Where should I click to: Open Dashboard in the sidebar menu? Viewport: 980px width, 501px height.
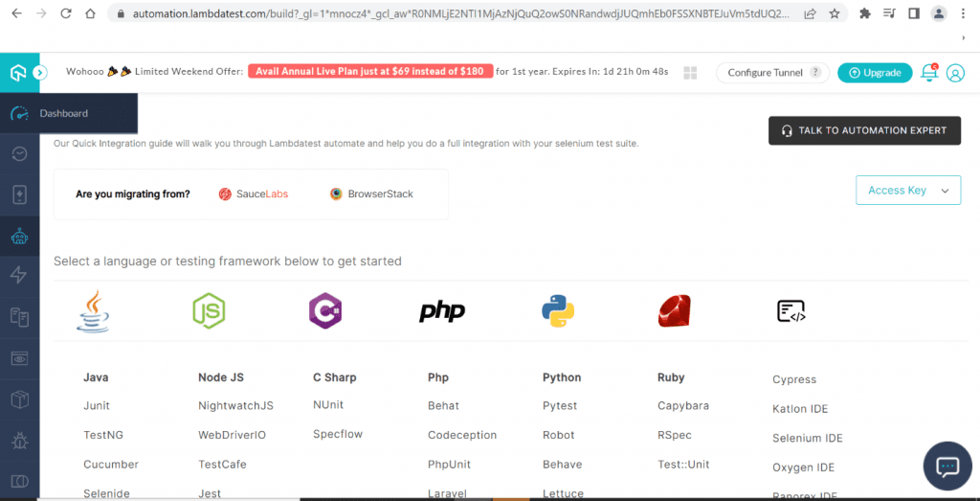click(x=63, y=114)
